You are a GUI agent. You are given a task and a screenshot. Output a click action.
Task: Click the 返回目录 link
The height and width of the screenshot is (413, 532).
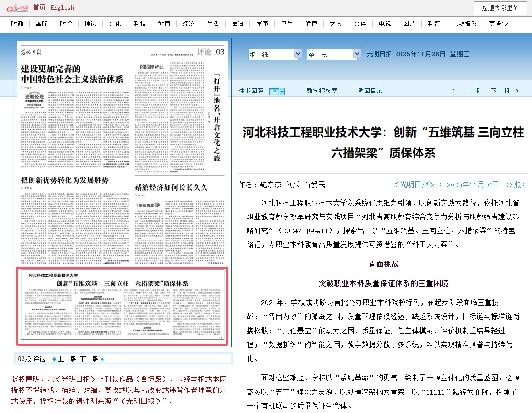click(370, 90)
